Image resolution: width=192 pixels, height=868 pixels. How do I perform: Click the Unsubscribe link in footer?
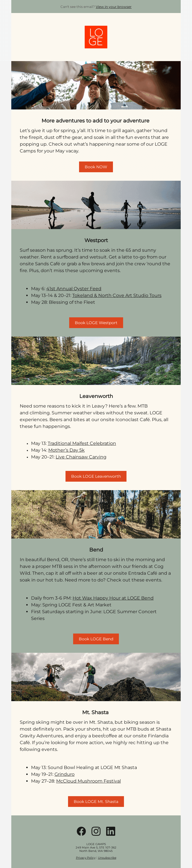[x=107, y=858]
